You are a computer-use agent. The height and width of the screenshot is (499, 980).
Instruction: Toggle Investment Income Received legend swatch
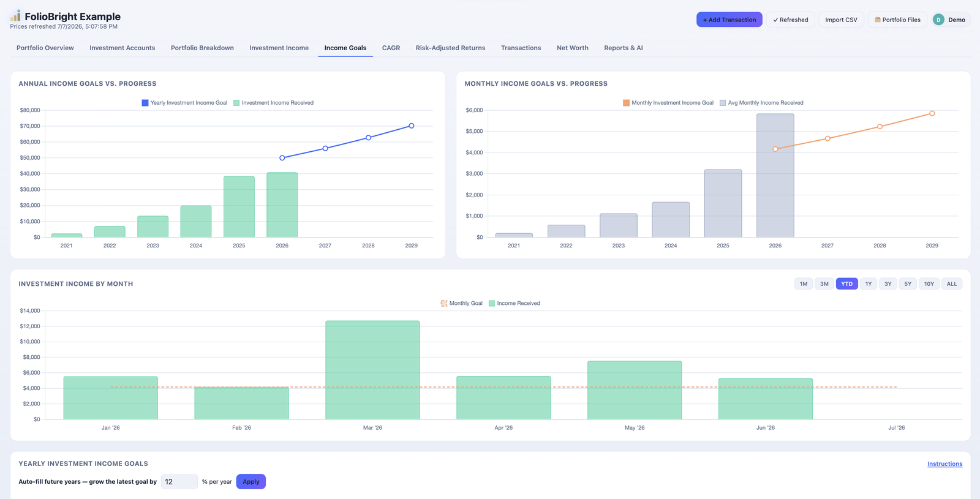[x=236, y=103]
